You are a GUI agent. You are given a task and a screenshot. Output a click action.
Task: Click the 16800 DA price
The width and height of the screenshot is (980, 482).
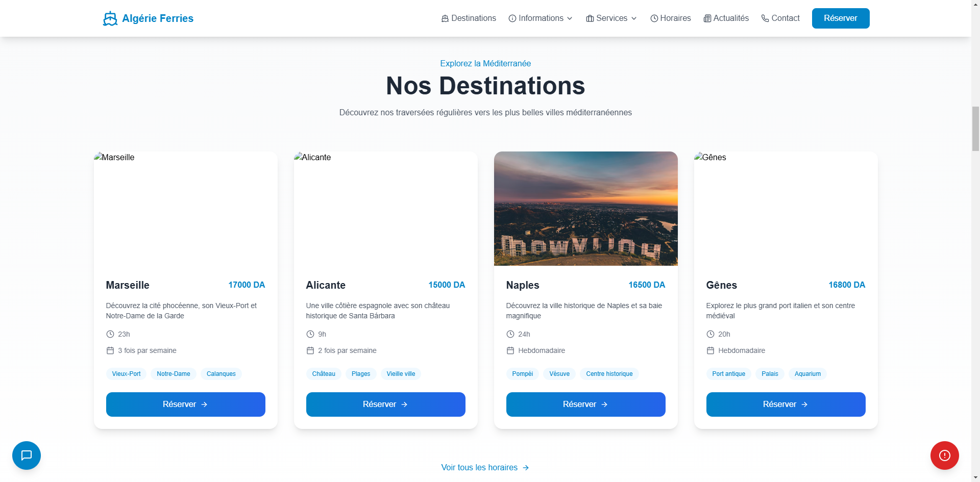coord(847,285)
